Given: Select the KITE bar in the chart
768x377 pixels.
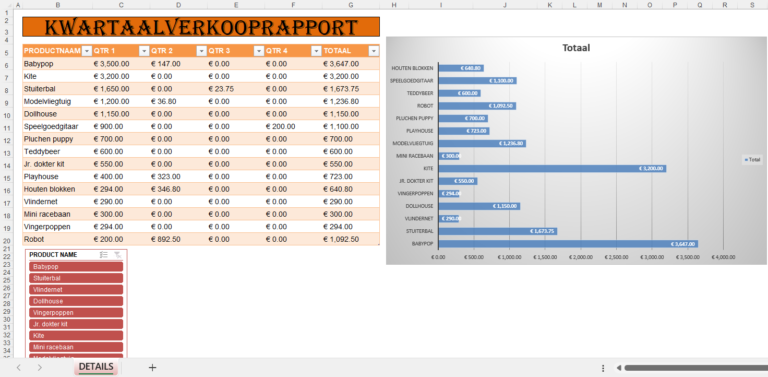Looking at the screenshot, I should (552, 168).
